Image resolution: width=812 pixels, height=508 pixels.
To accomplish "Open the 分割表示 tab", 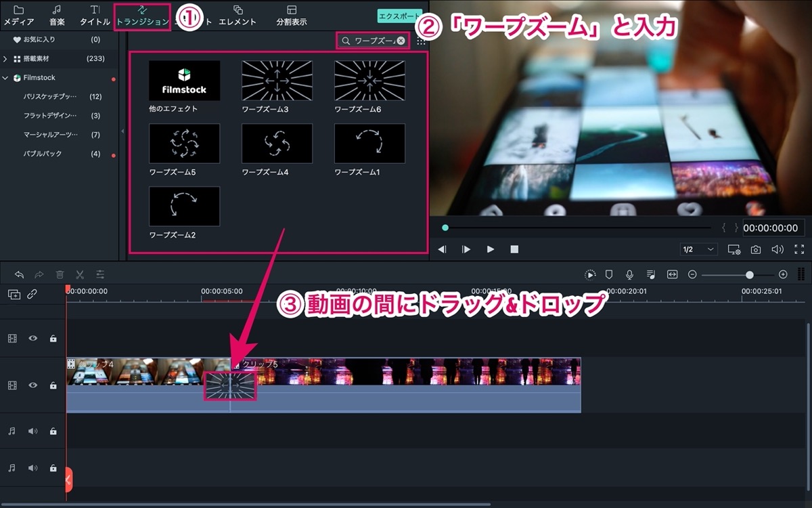I will coord(292,16).
